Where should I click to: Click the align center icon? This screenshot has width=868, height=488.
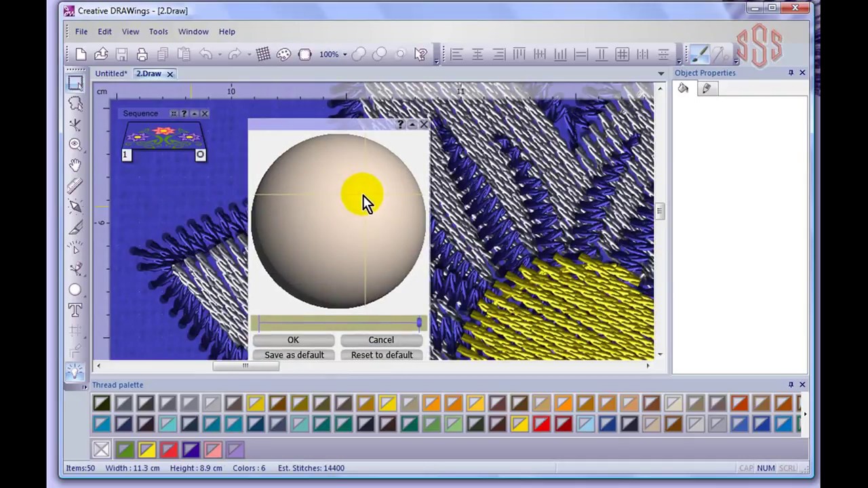477,54
